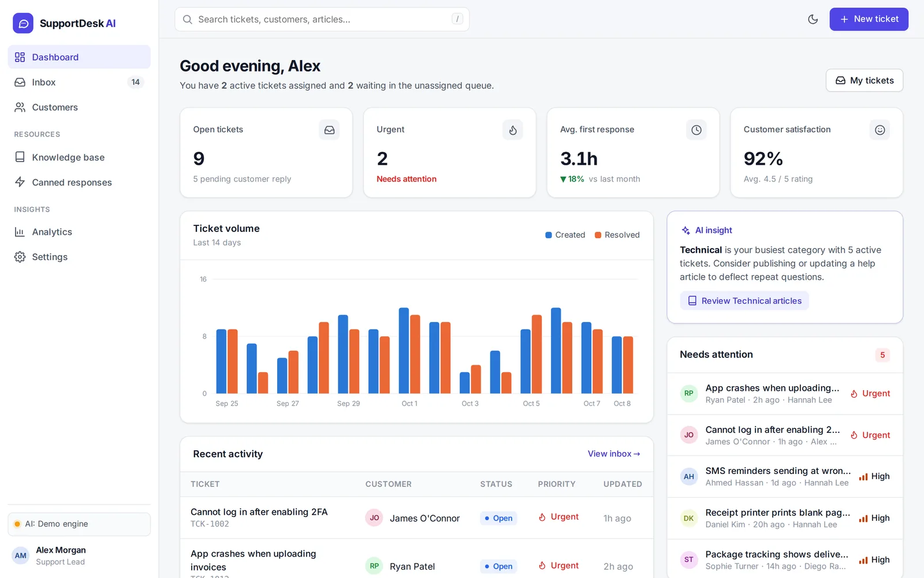Click the Open status badge for Ryan Patel
The height and width of the screenshot is (578, 924).
(498, 566)
